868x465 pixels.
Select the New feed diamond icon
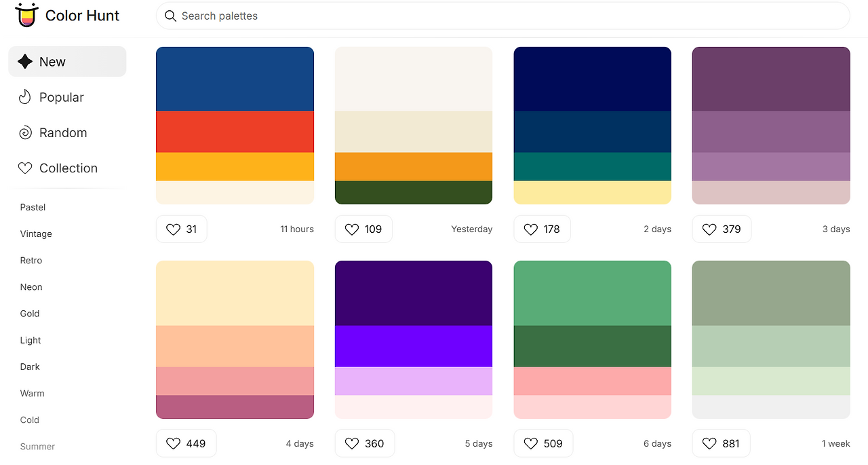tap(24, 61)
